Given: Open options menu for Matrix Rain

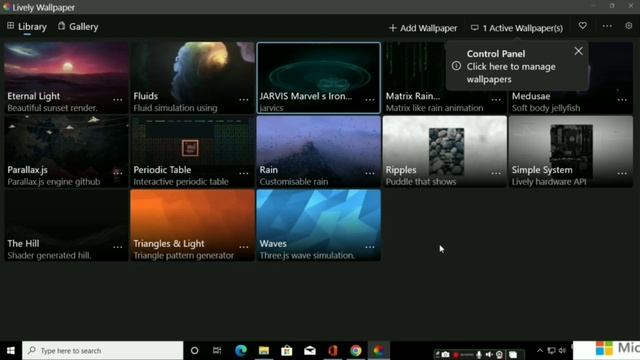Looking at the screenshot, I should click(496, 100).
